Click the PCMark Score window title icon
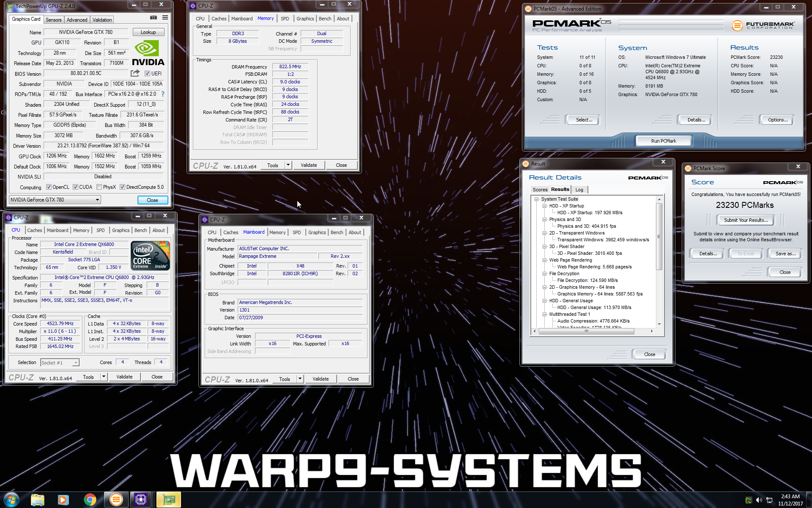The width and height of the screenshot is (812, 508). [688, 168]
